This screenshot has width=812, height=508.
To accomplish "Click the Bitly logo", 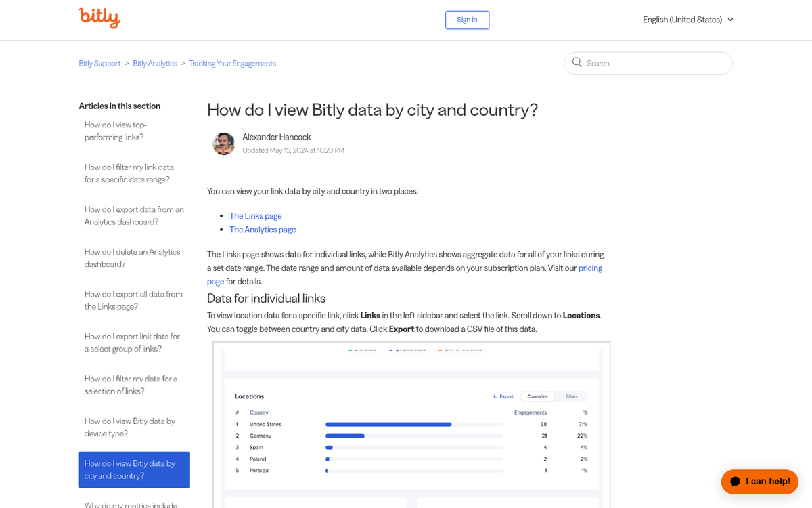I will (99, 19).
